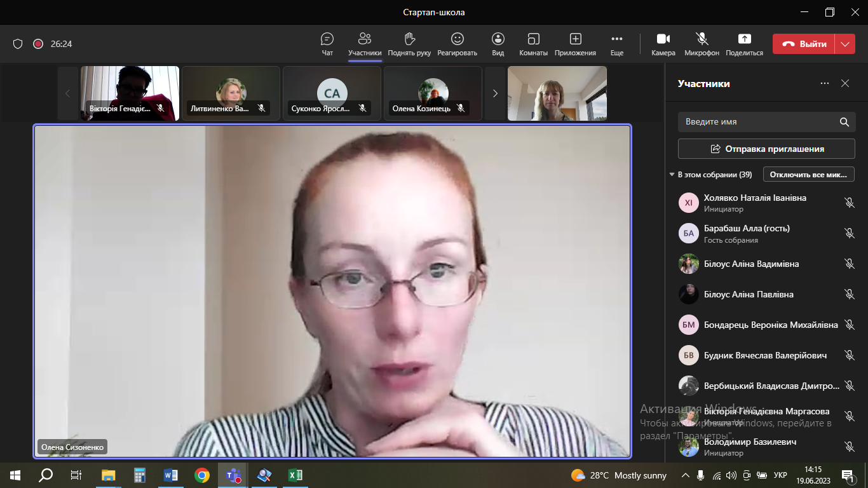Toggle the Camera (Камера) on or off
The width and height of the screenshot is (868, 488).
point(663,39)
